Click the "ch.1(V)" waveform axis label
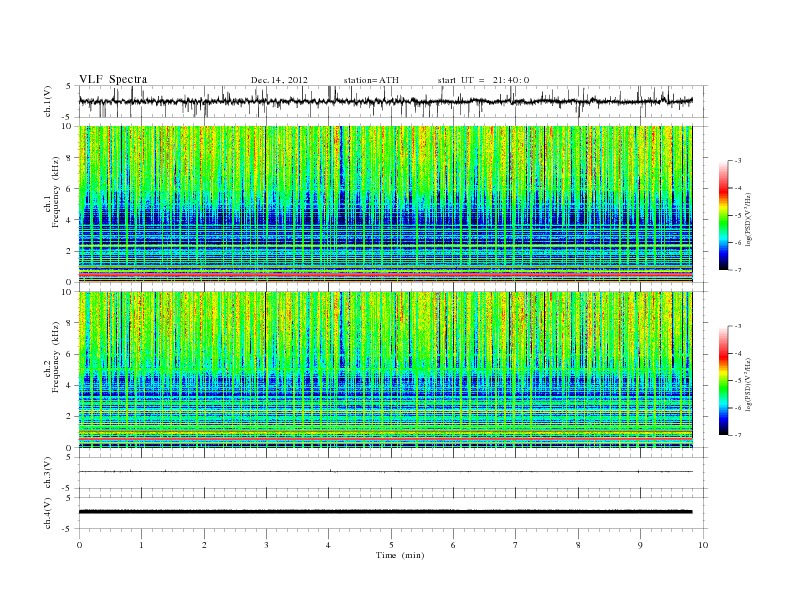The height and width of the screenshot is (612, 792). (x=48, y=101)
